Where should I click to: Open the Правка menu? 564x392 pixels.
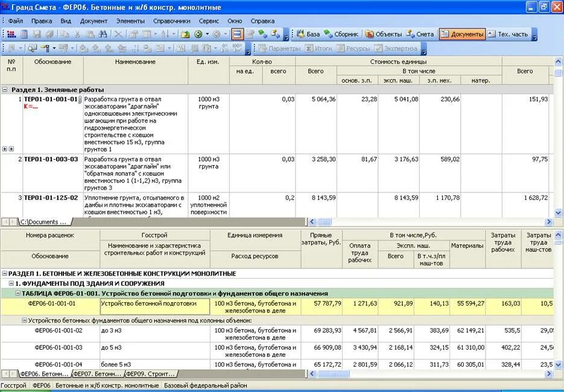point(42,21)
